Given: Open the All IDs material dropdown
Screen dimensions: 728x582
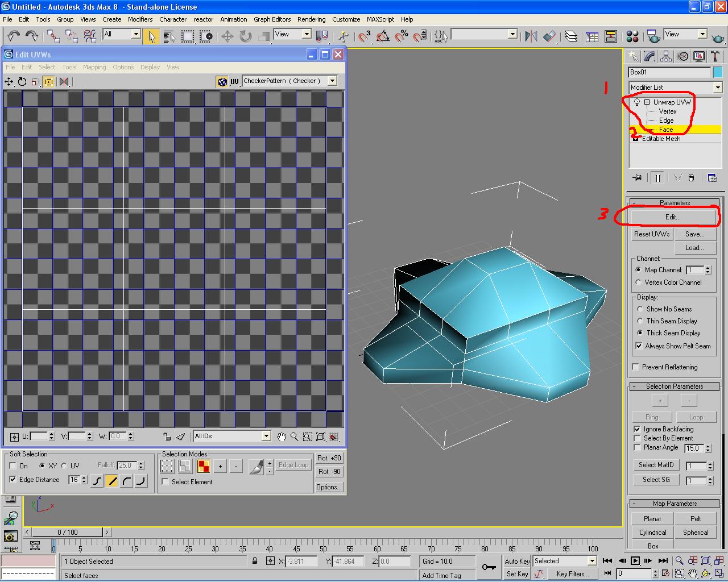Looking at the screenshot, I should [266, 436].
